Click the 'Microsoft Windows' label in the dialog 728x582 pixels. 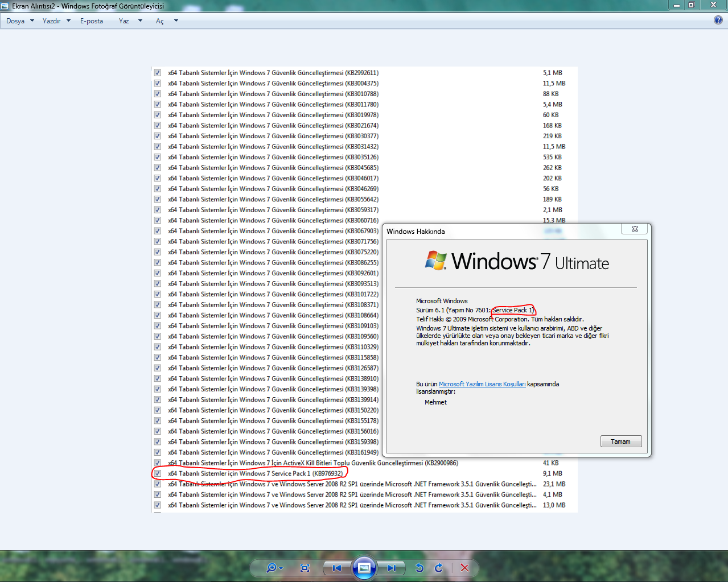coord(442,301)
